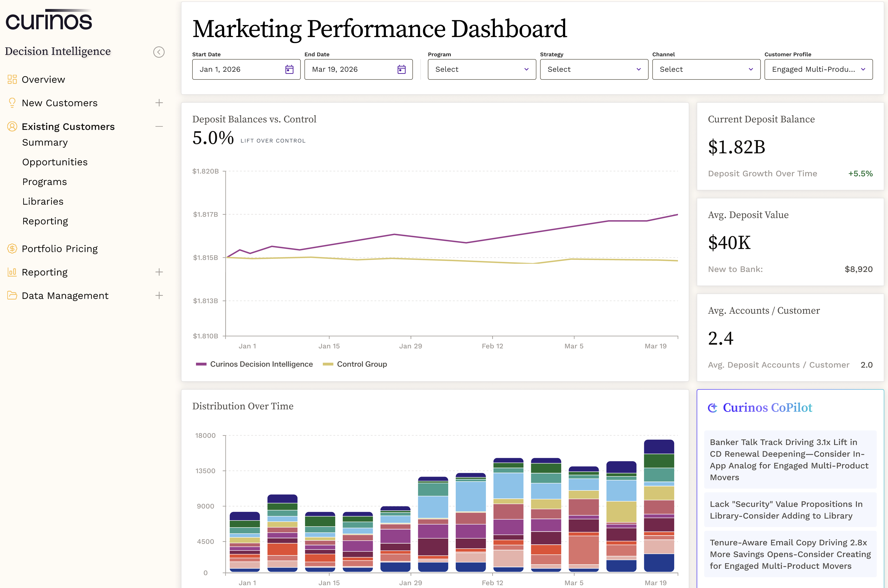Open Opportunities under Existing Customers
The width and height of the screenshot is (888, 588).
click(x=55, y=162)
